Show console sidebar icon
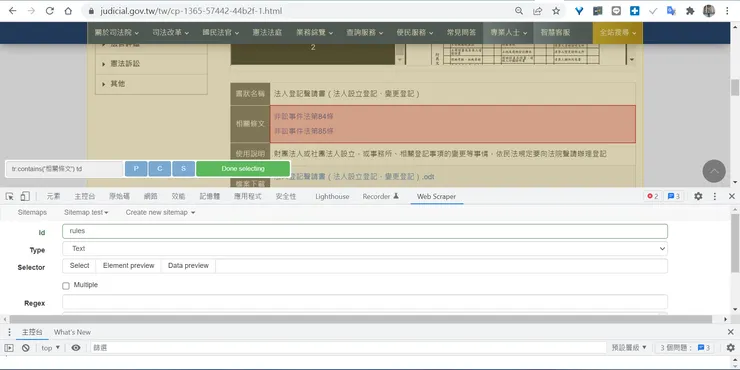This screenshot has width=740, height=370. 9,348
